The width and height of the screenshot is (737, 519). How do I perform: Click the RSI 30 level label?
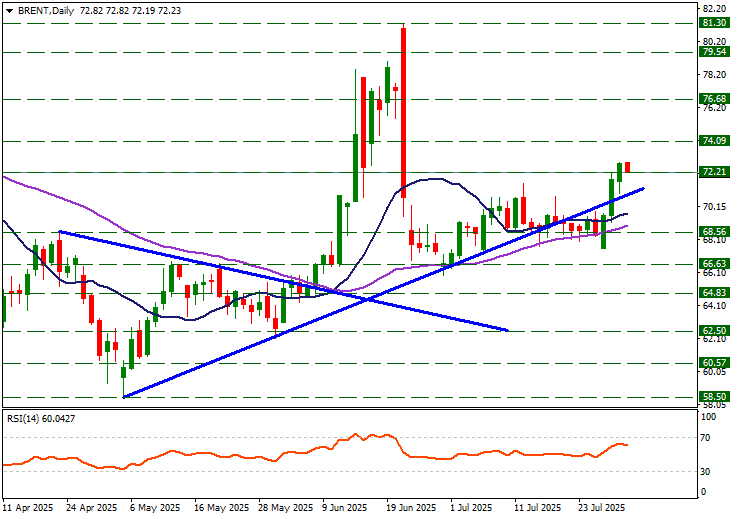click(x=705, y=472)
